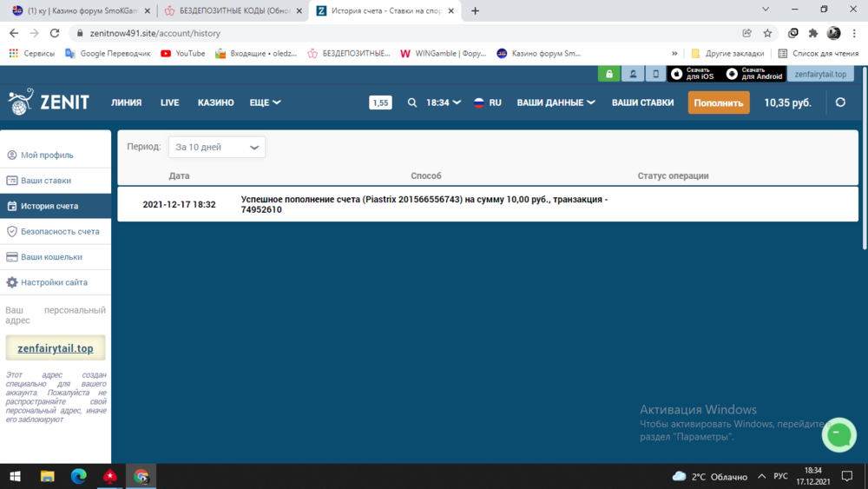Open Ваши ставки in sidebar
This screenshot has width=868, height=489.
[56, 181]
